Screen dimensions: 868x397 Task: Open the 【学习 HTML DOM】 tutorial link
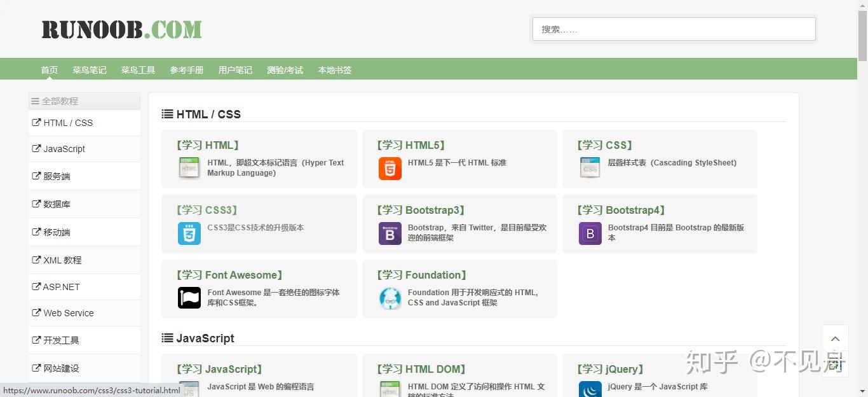421,370
